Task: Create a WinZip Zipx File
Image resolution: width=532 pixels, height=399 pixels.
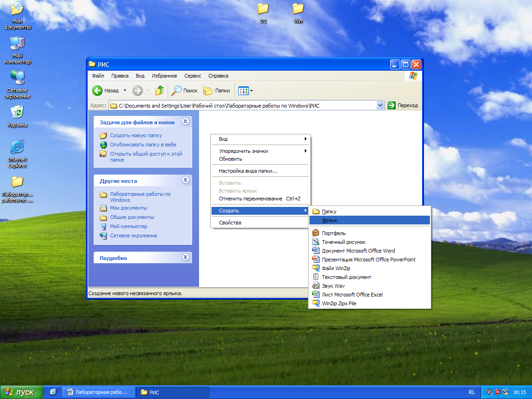Action: 369,303
